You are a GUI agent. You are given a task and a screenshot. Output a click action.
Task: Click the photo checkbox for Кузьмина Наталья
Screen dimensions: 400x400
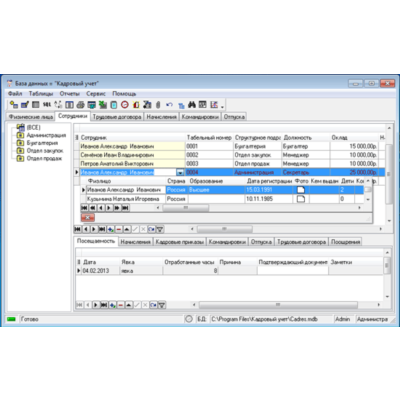[x=301, y=199]
